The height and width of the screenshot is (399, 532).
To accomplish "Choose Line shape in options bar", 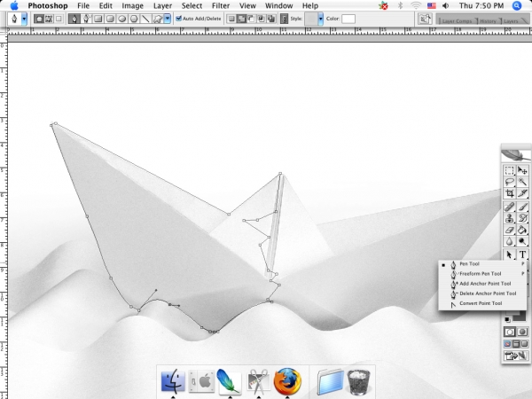I will pyautogui.click(x=145, y=19).
